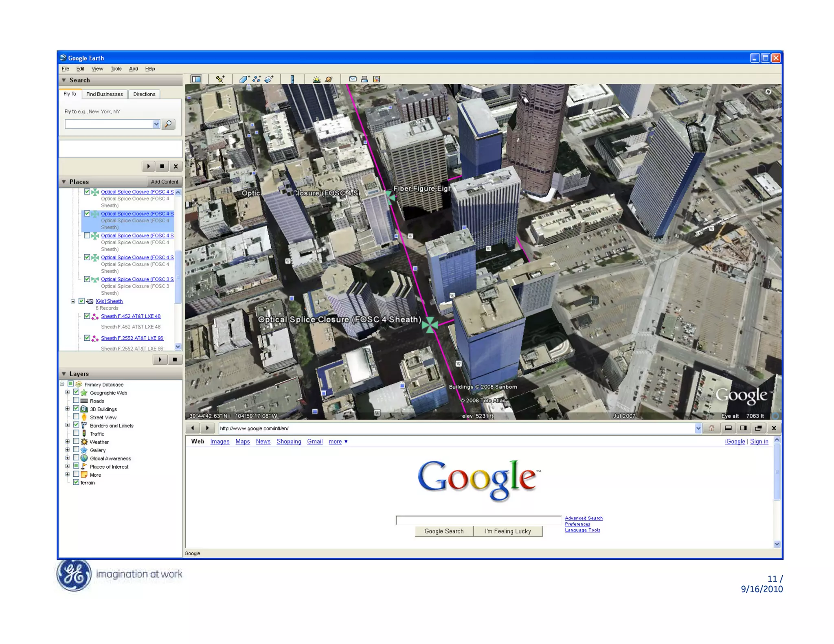Image resolution: width=834 pixels, height=644 pixels.
Task: Open Sheath F.452 AT&T LXE 48 link
Action: [x=131, y=316]
